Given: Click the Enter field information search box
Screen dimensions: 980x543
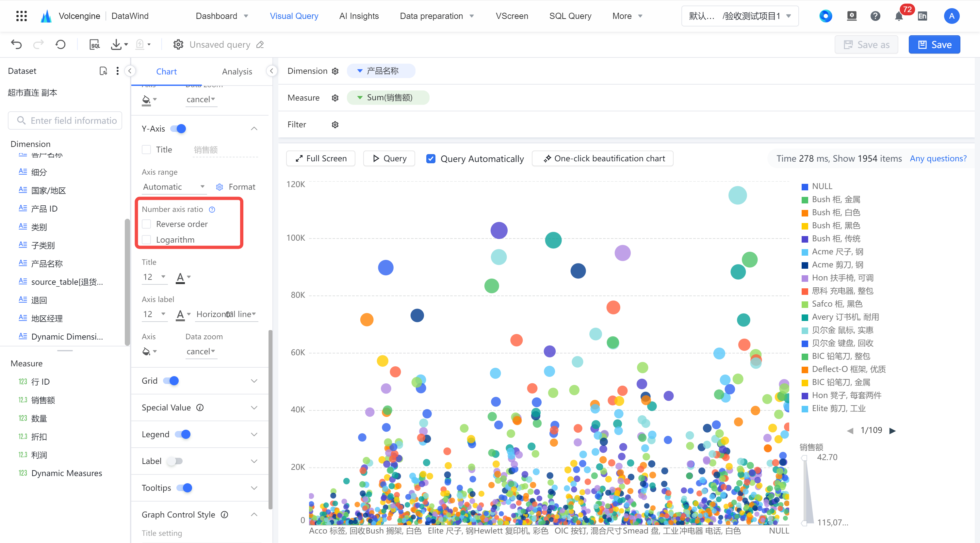Looking at the screenshot, I should coord(65,120).
